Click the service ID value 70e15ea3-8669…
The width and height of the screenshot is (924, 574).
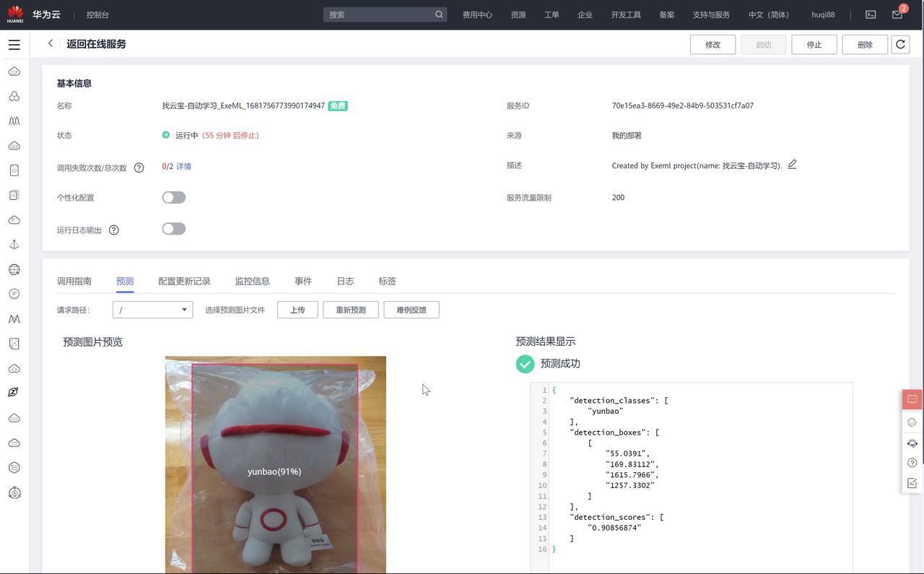[x=683, y=106]
